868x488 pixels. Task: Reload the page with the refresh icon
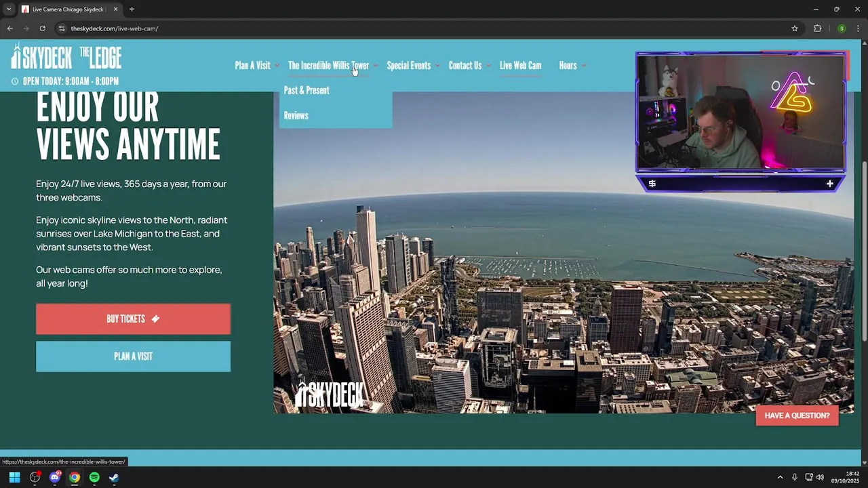[42, 28]
